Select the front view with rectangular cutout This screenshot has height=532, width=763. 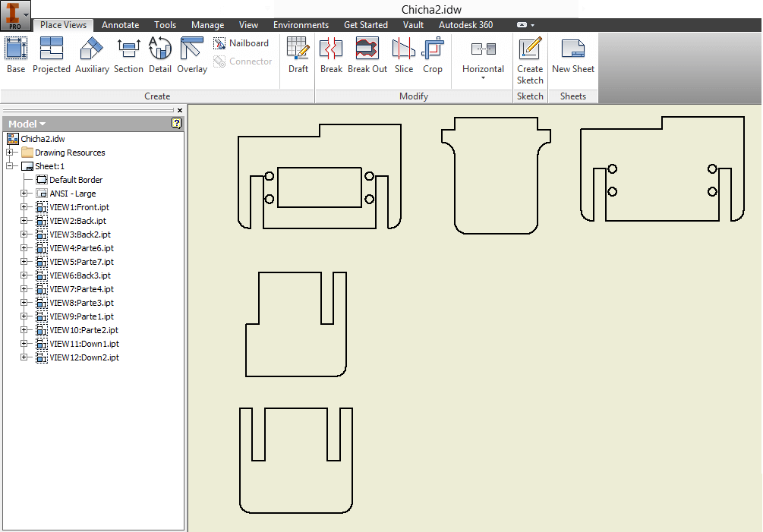[319, 176]
